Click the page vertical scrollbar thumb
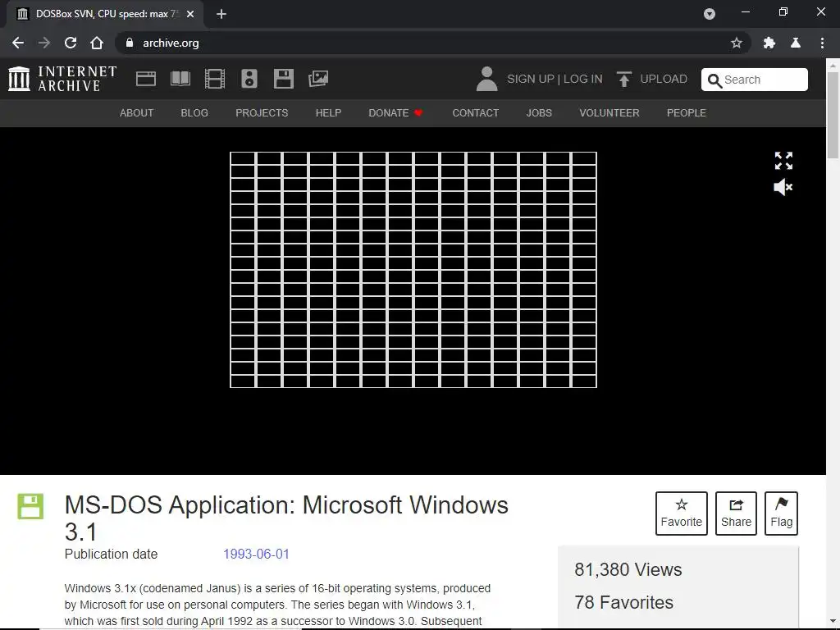The width and height of the screenshot is (840, 630). [x=833, y=115]
